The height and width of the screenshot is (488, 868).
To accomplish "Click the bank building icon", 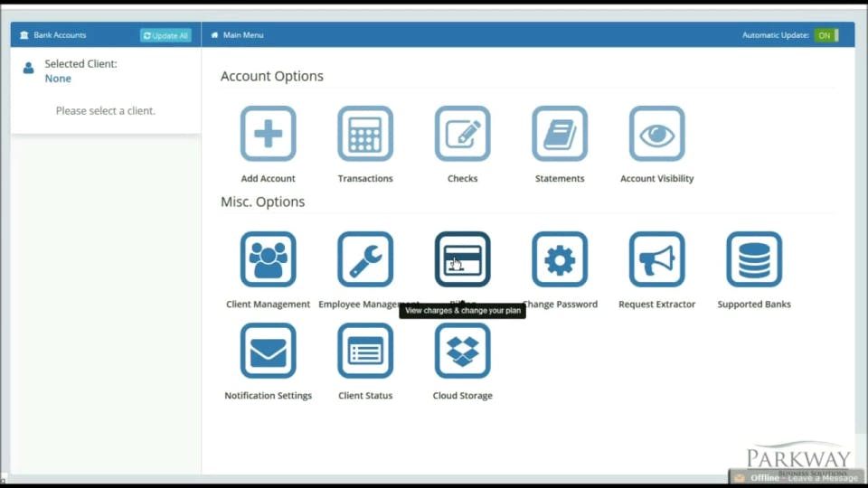I will [24, 35].
